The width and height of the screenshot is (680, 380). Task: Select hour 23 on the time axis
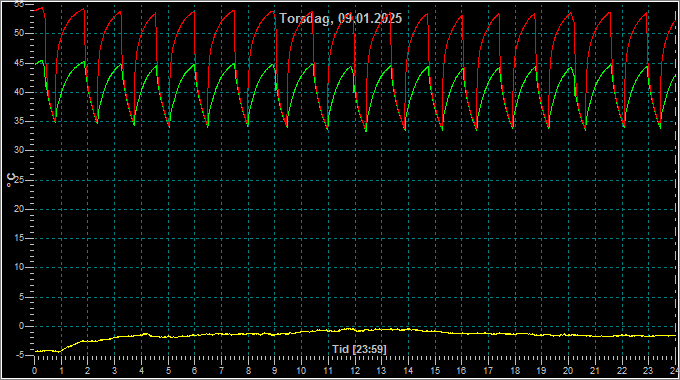648,371
